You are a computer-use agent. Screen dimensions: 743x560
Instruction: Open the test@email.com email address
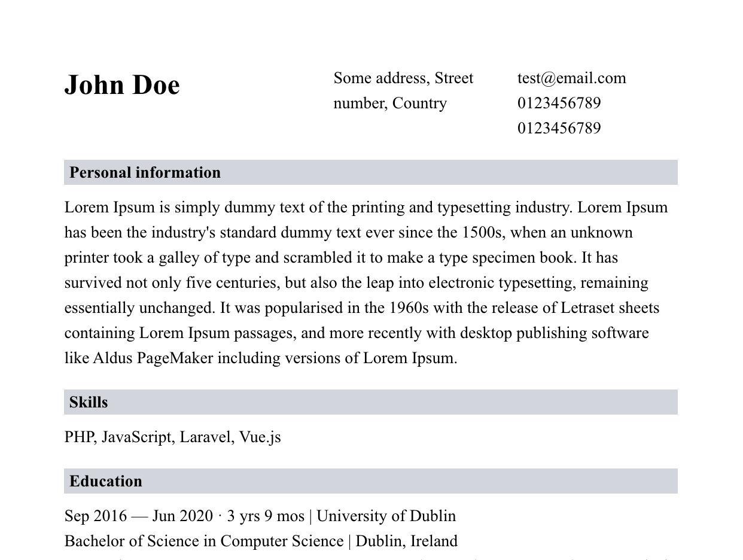[571, 78]
